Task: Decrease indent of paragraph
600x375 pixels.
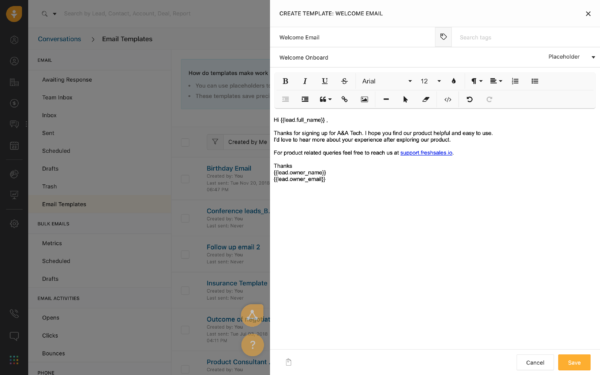Action: pyautogui.click(x=285, y=99)
